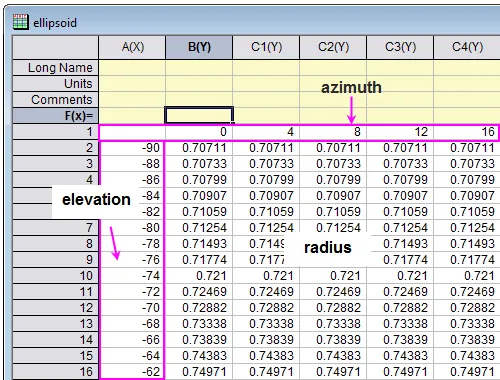Click the Comments row label
Screen dimensions: 500x380
[56, 100]
